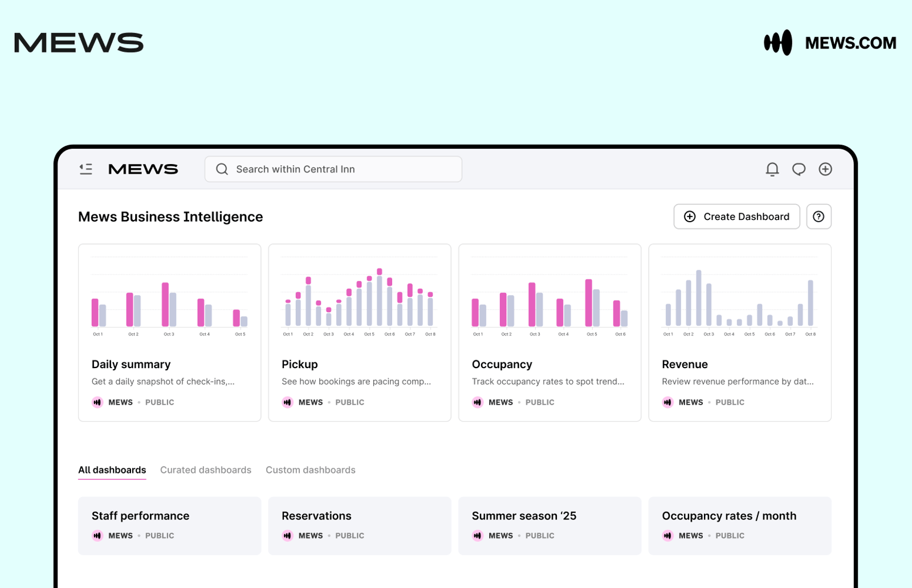Click the Mews Business Intelligence heading
The height and width of the screenshot is (588, 912).
point(170,217)
